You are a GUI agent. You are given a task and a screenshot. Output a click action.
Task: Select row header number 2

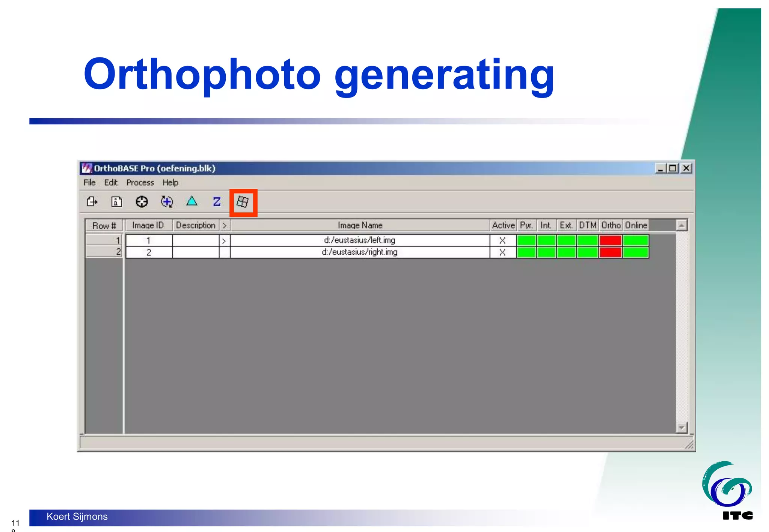(104, 252)
